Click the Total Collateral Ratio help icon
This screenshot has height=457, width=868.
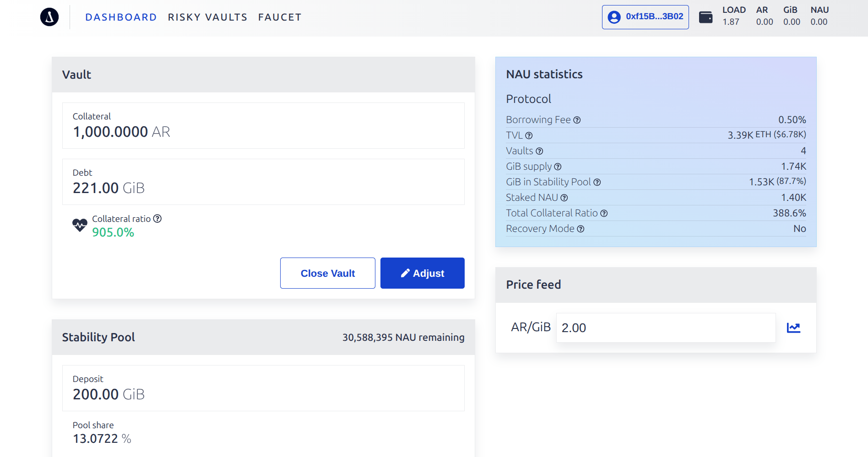click(x=604, y=213)
